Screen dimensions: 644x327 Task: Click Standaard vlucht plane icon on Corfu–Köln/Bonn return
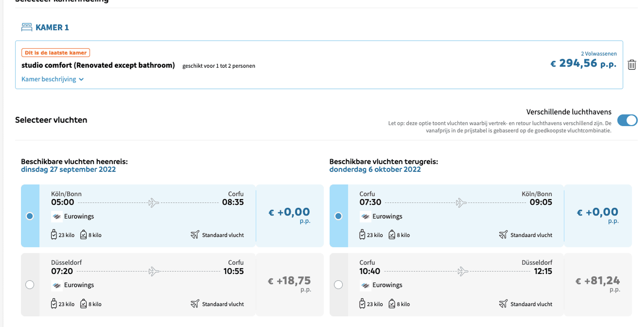click(x=503, y=235)
